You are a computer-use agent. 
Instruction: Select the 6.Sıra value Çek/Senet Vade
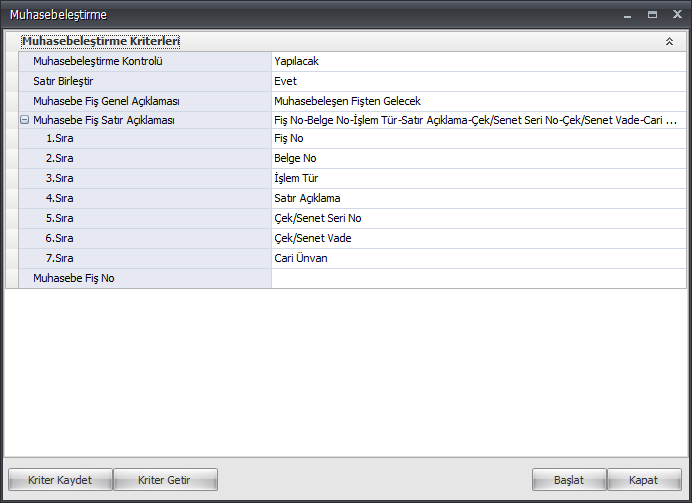[x=478, y=238]
